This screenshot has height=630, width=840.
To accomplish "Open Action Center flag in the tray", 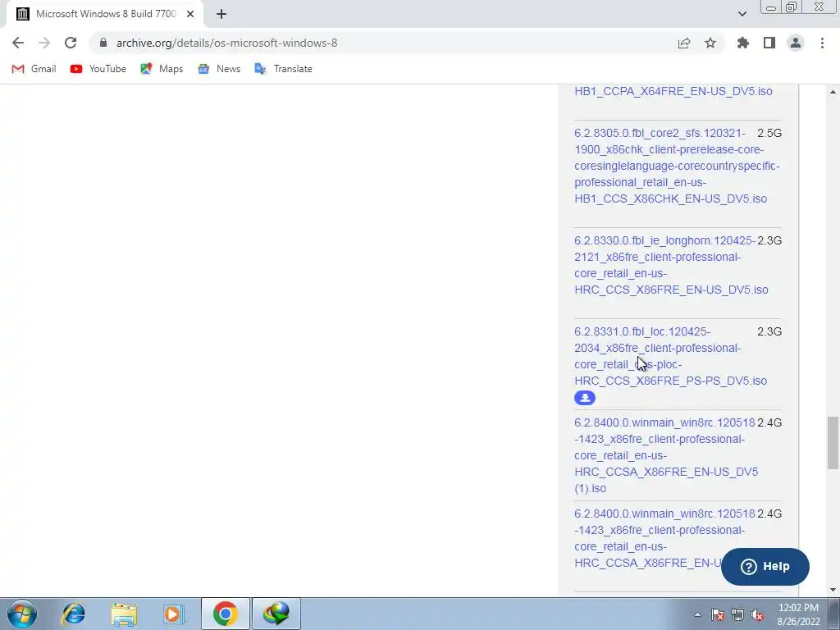I will point(718,614).
